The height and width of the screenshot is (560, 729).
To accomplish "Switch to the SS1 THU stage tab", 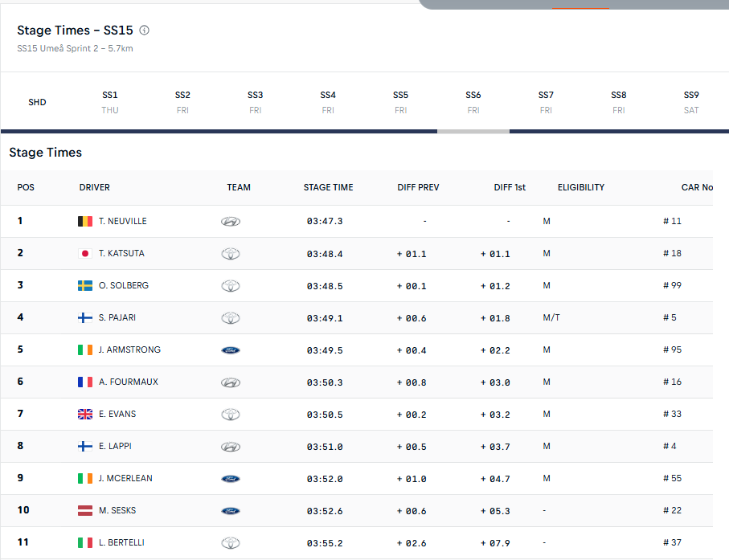I will click(110, 102).
